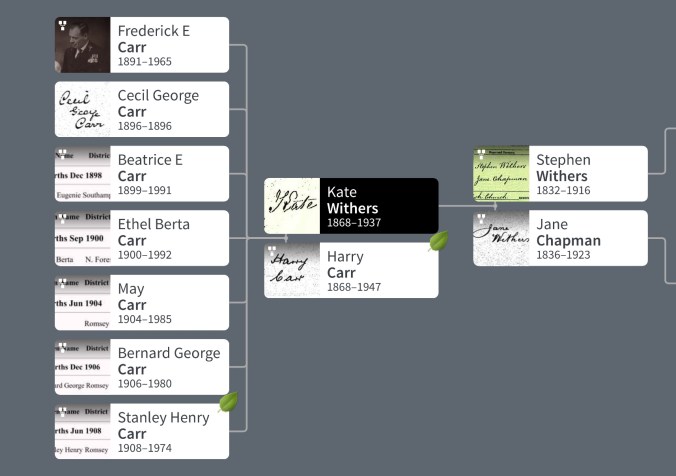
Task: Open Cecil George Carr's handwritten signature thumbnail
Action: 82,110
